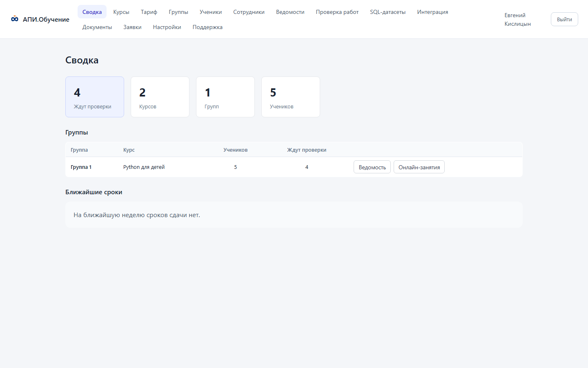This screenshot has width=588, height=368.
Task: Open Проверка работ page
Action: point(337,12)
